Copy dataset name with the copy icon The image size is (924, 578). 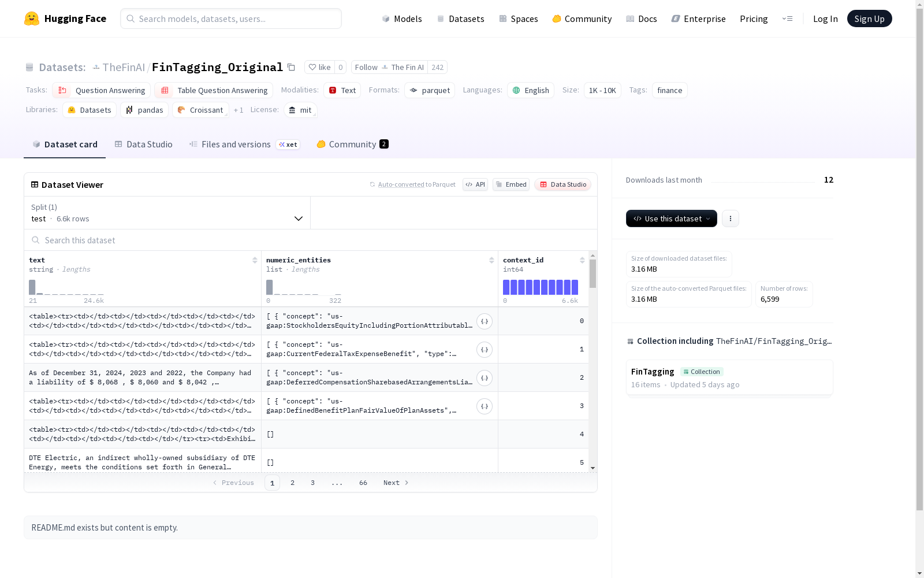click(292, 68)
